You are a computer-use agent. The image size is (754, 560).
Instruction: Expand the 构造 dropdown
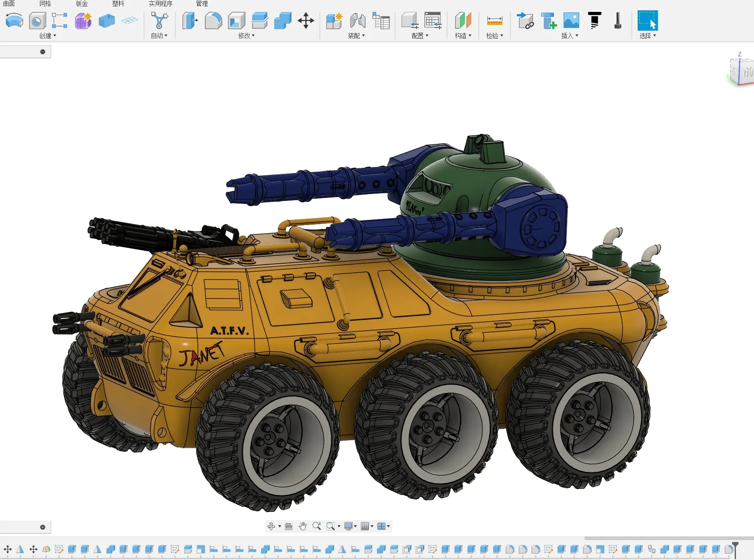(463, 36)
